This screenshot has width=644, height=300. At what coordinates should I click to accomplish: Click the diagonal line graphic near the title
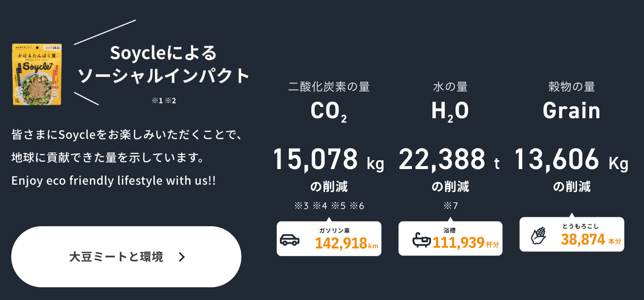pos(105,31)
